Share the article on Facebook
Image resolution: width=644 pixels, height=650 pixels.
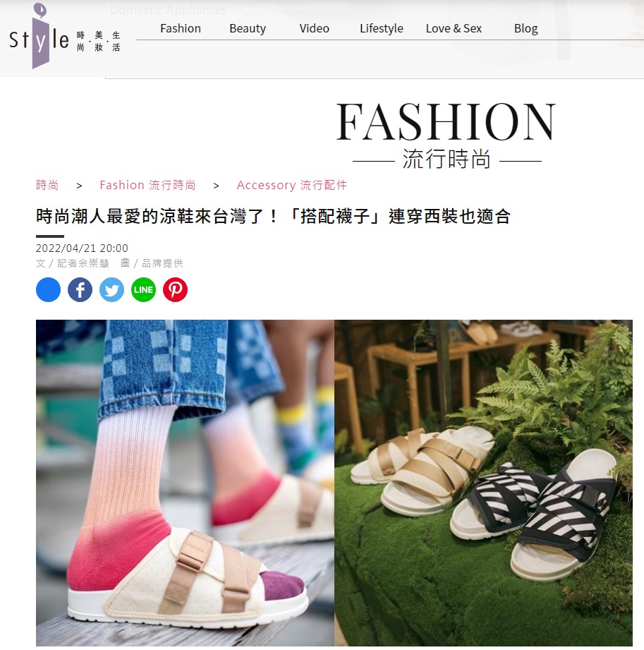80,289
